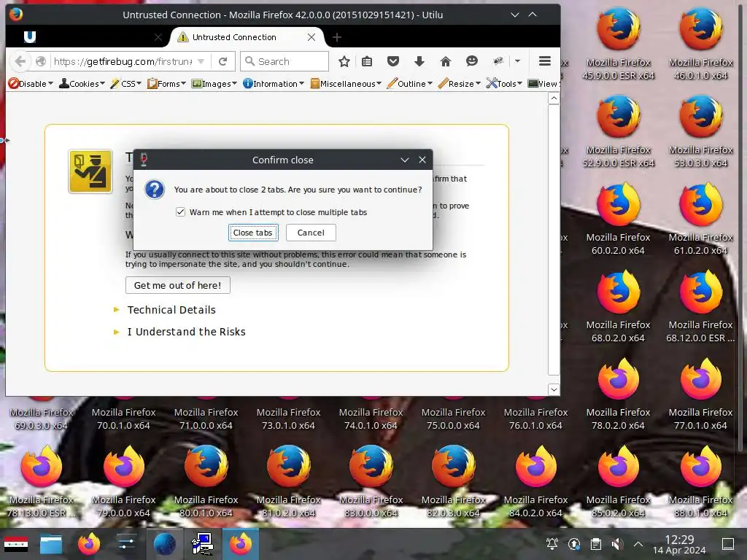This screenshot has width=747, height=560.
Task: Open the Forms dropdown menu
Action: (166, 84)
